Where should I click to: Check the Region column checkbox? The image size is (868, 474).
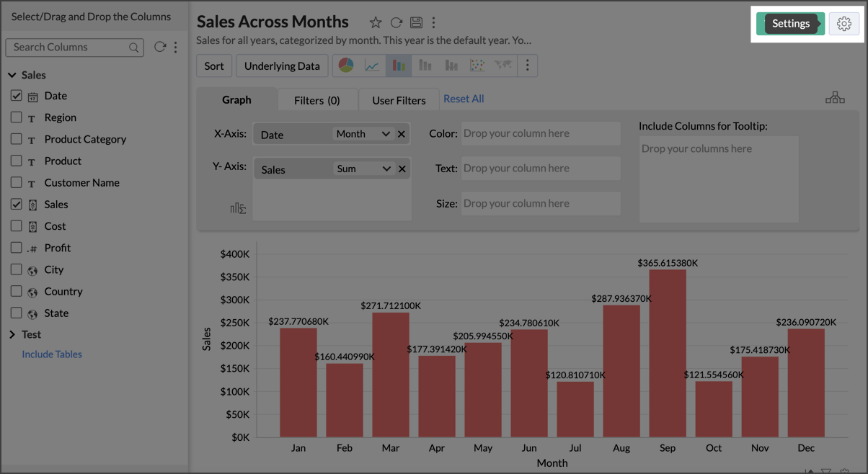16,117
